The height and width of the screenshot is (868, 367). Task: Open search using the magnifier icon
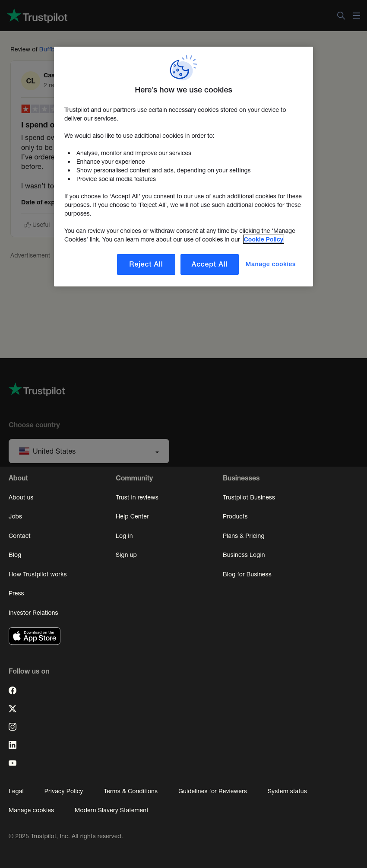tap(341, 16)
